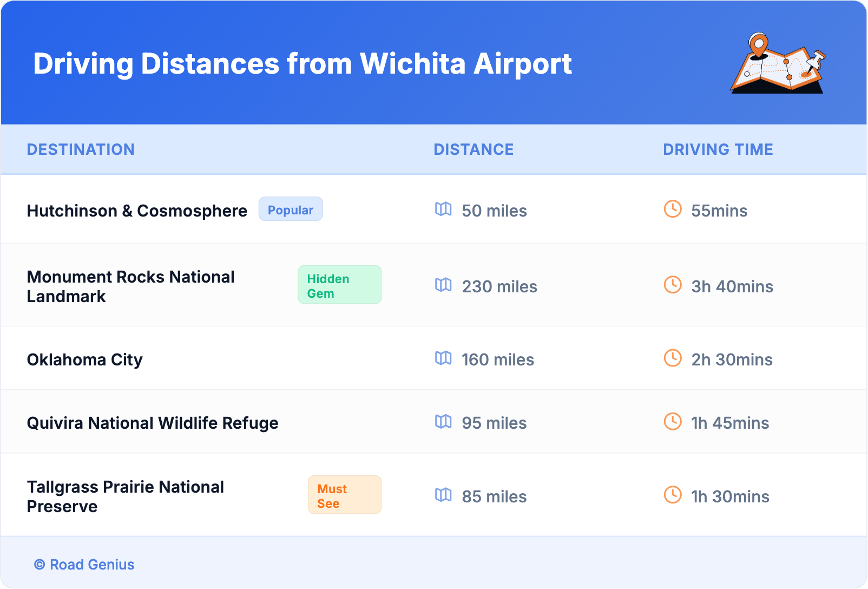Image resolution: width=868 pixels, height=589 pixels.
Task: Click the Driving Time column header
Action: pyautogui.click(x=718, y=149)
